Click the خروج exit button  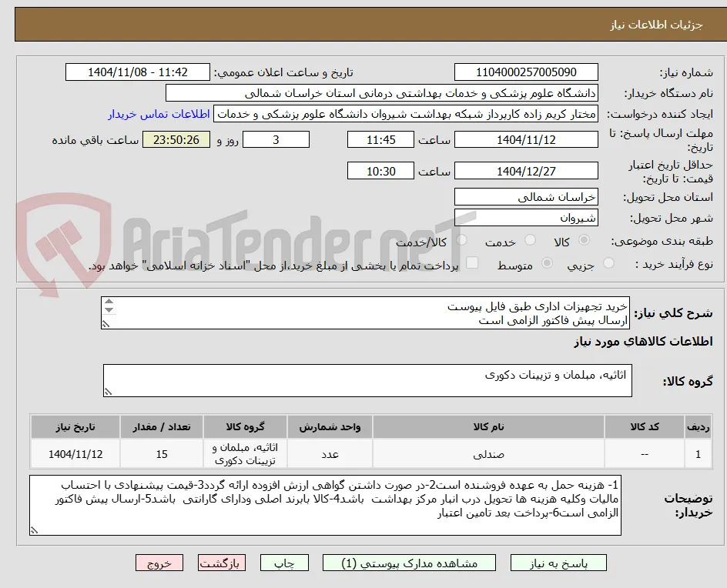tap(159, 563)
